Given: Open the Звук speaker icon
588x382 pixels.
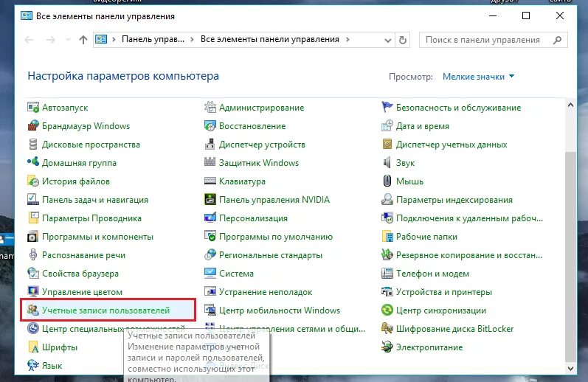Looking at the screenshot, I should [x=387, y=163].
